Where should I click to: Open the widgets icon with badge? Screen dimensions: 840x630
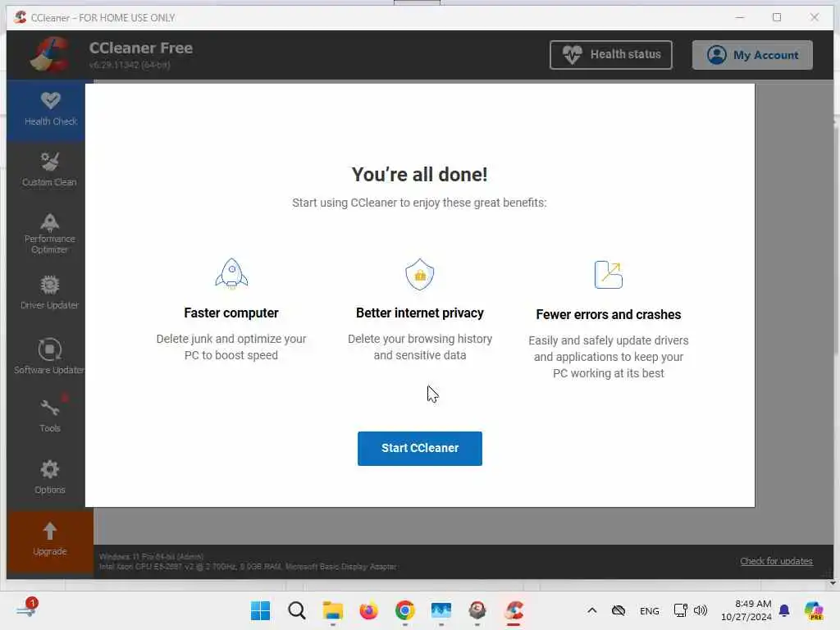tap(27, 609)
